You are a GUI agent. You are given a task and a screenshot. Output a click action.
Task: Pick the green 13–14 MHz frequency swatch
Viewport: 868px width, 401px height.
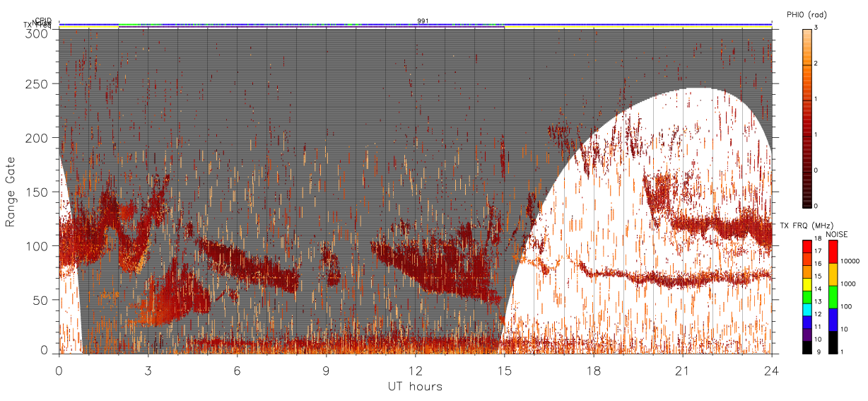(808, 296)
